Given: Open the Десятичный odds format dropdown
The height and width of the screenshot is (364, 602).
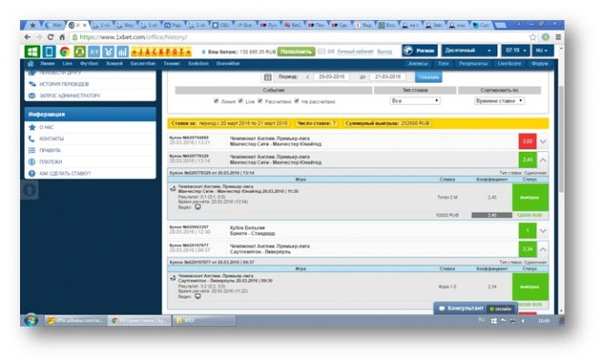Looking at the screenshot, I should tap(468, 51).
